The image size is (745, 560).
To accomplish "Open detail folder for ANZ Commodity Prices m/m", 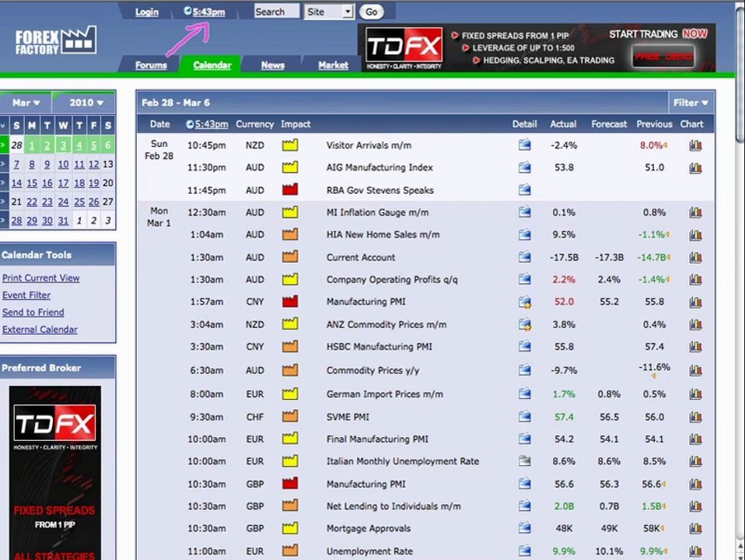I will (525, 324).
